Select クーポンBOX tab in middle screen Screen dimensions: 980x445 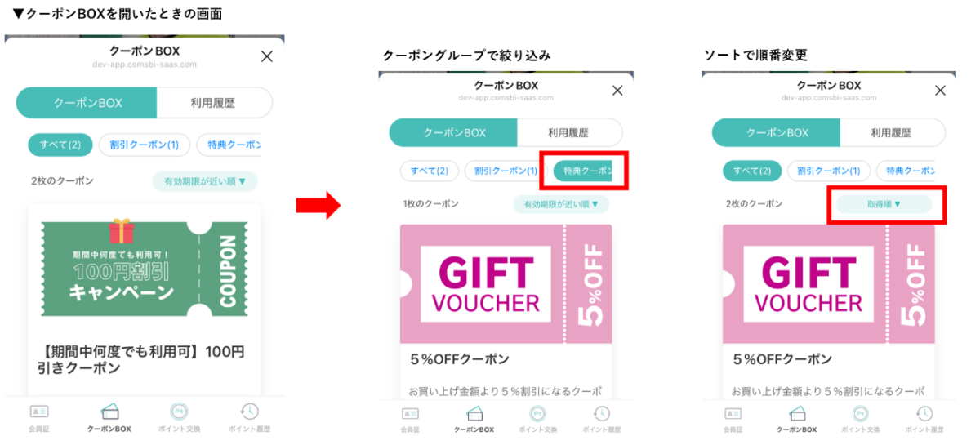click(453, 132)
